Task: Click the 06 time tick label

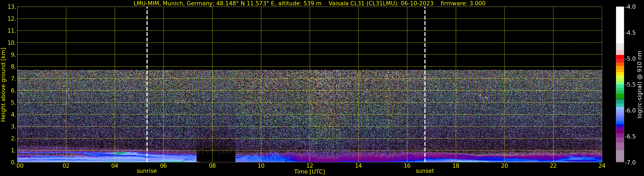Action: pos(163,166)
